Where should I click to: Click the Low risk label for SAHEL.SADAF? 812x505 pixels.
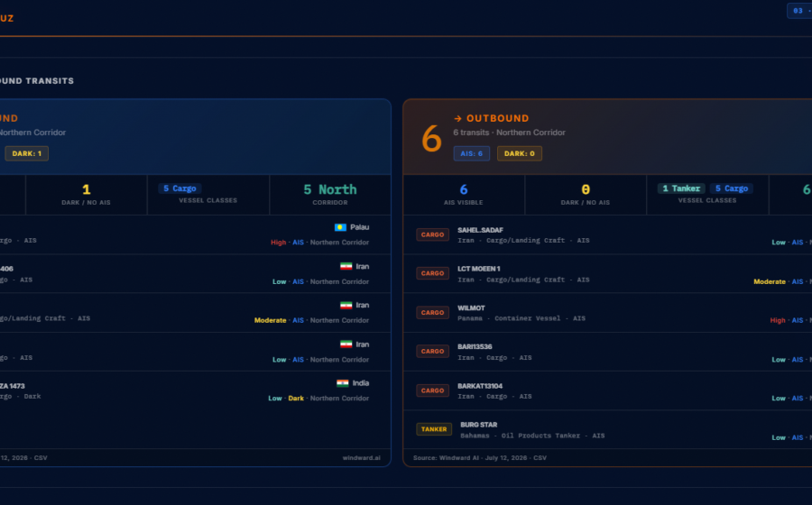779,243
